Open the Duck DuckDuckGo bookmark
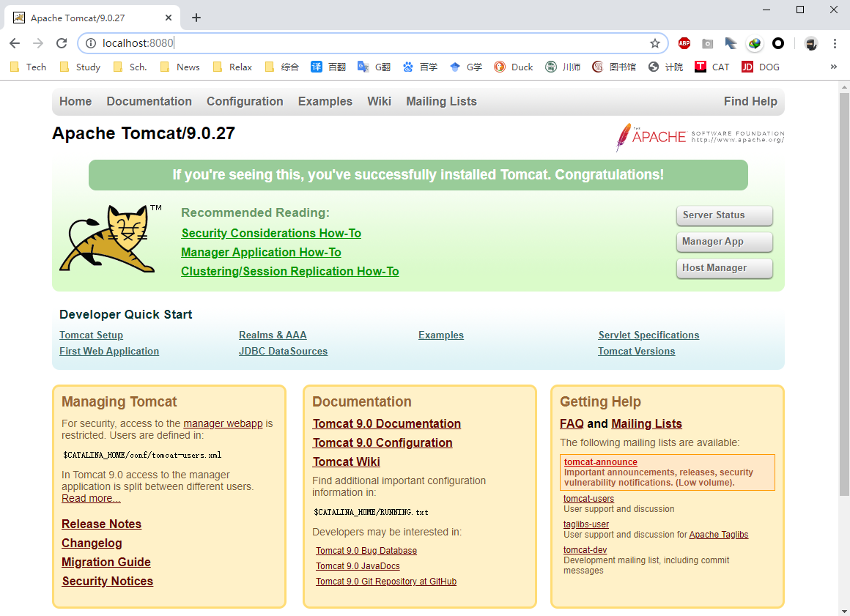Screen dimensions: 850x616 click(514, 67)
